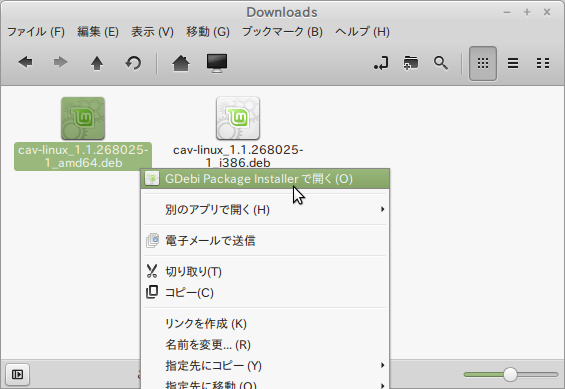Create a new folder from the toolbar

coord(410,63)
